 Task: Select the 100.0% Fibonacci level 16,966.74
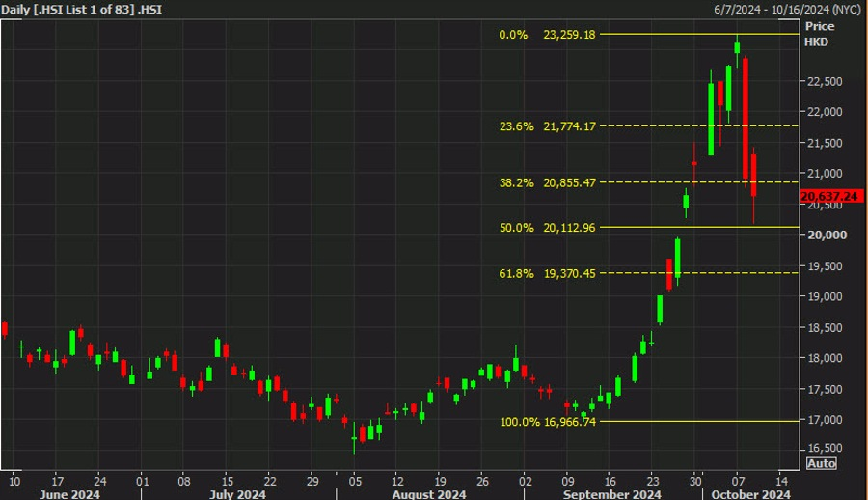(548, 421)
